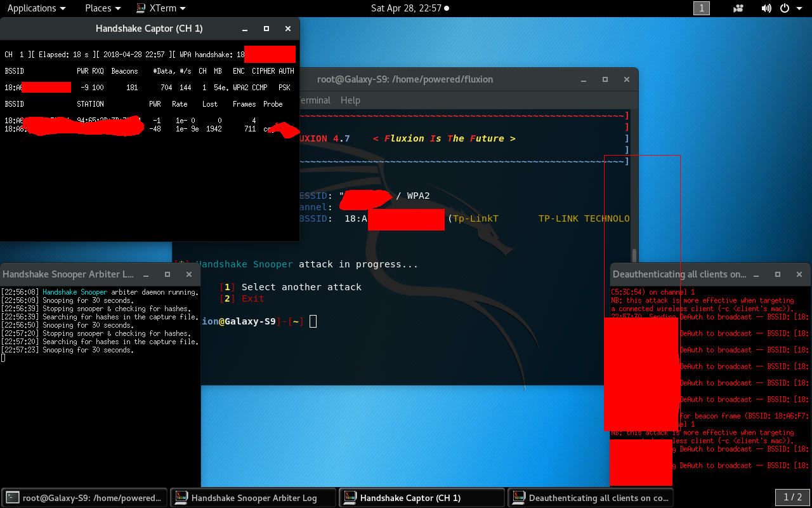
Task: Click the 'WPA handshake' header text in Captor
Action: pyautogui.click(x=206, y=55)
